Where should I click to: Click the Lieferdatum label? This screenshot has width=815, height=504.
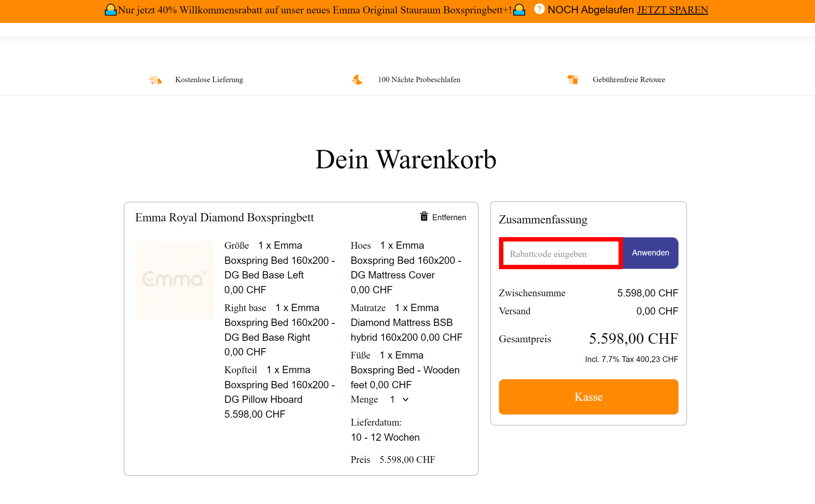point(376,422)
